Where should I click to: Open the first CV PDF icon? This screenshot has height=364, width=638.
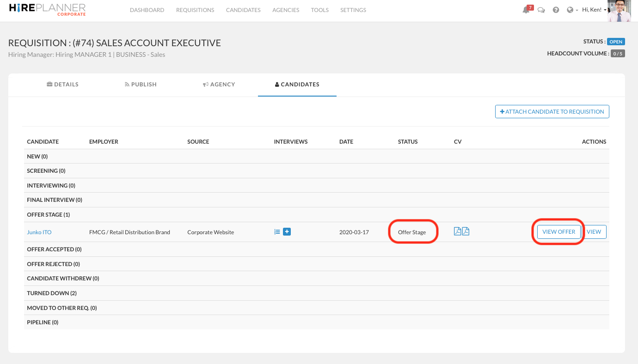(x=457, y=231)
